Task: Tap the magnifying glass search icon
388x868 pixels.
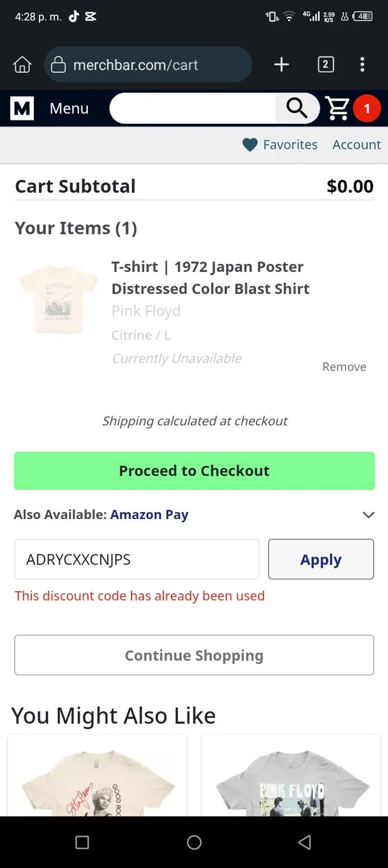Action: (x=297, y=108)
